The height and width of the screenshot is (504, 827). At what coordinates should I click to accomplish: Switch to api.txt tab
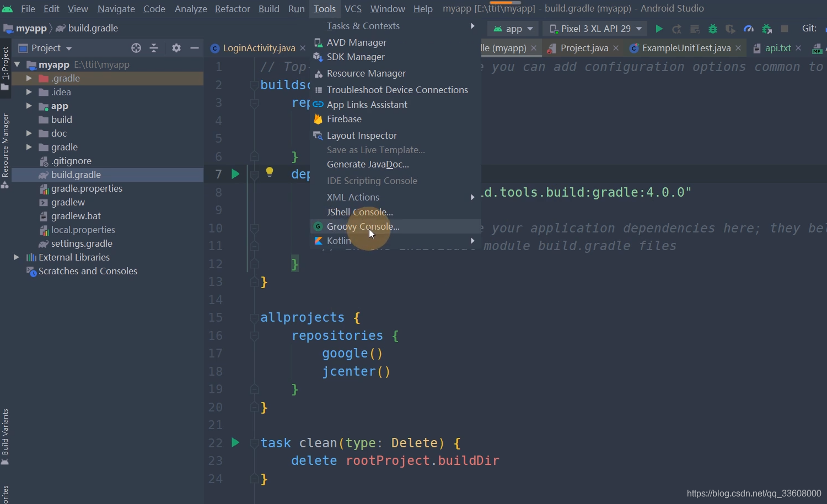point(777,48)
